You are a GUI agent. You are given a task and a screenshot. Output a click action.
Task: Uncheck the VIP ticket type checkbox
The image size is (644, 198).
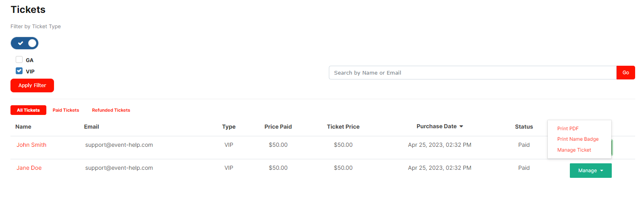[19, 71]
